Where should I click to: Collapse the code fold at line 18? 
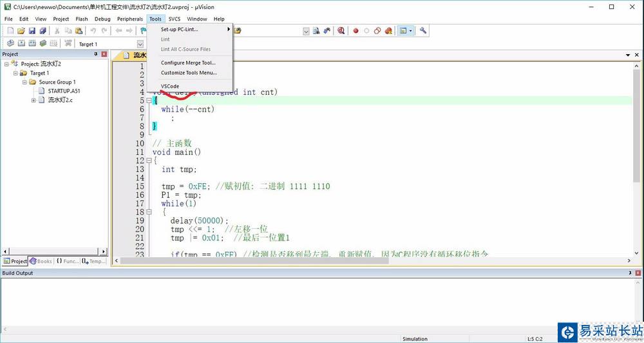(x=149, y=212)
